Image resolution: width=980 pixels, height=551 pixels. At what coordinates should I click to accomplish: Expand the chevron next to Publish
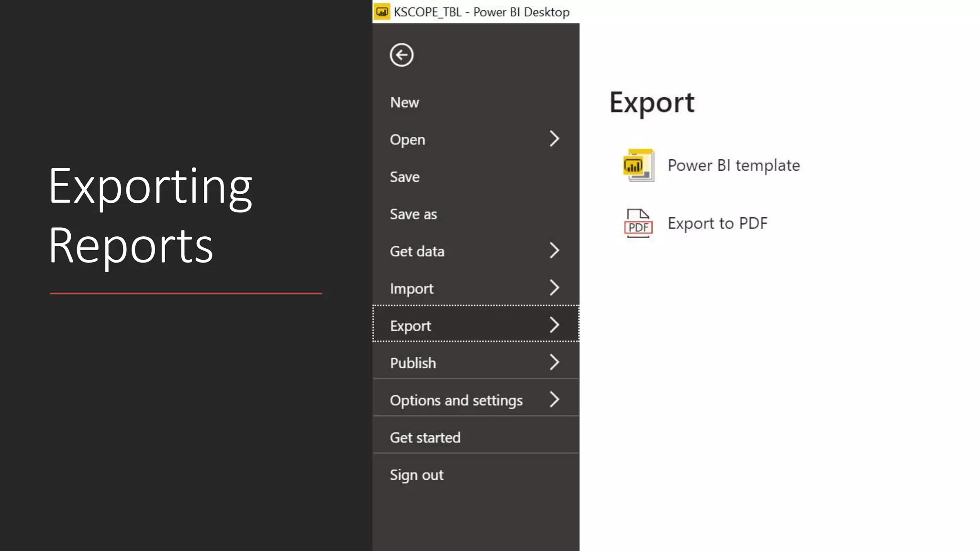554,362
